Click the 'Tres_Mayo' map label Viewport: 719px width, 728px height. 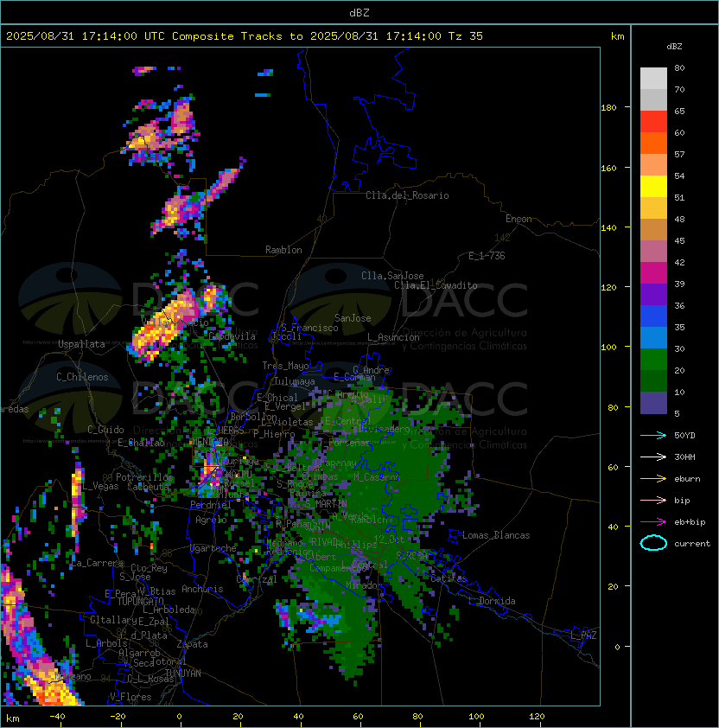click(285, 366)
